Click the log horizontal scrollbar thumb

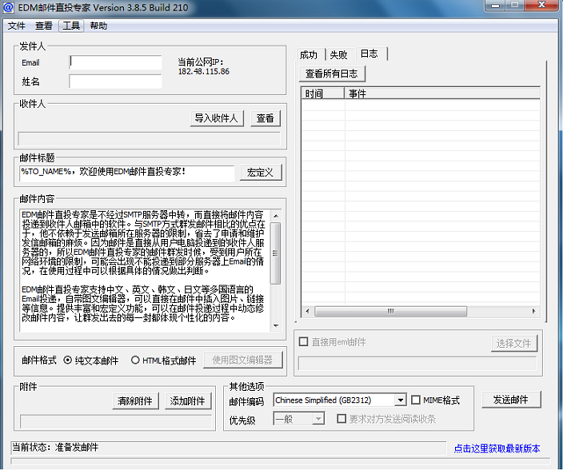click(391, 311)
